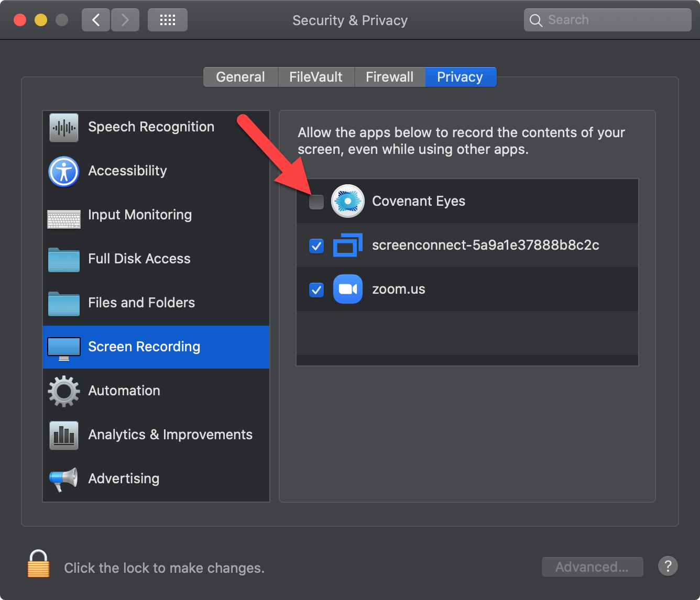Click the lock icon to make changes
Screen dimensions: 700x600
pyautogui.click(x=38, y=564)
